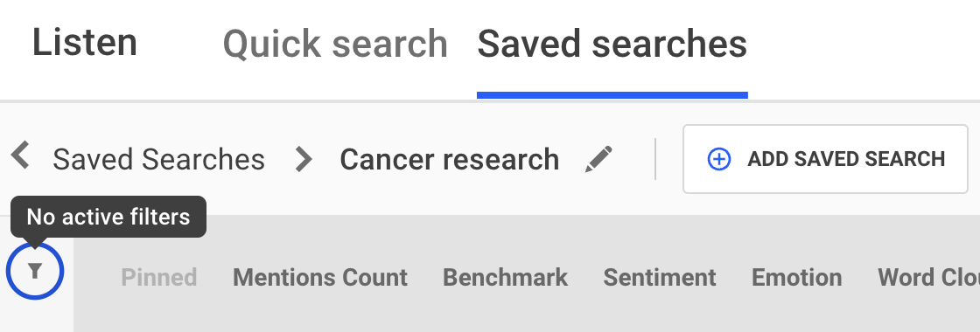Click the No active filters tooltip
980x332 pixels.
(108, 217)
